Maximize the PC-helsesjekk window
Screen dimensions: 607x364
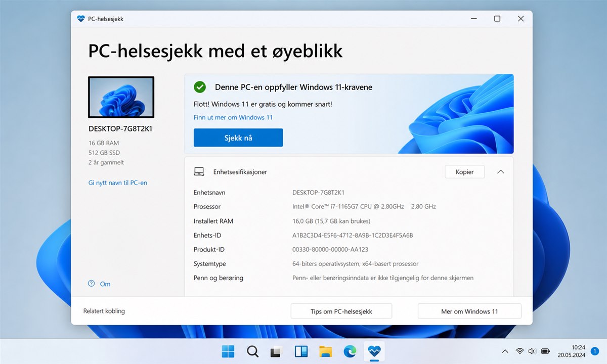pyautogui.click(x=497, y=19)
